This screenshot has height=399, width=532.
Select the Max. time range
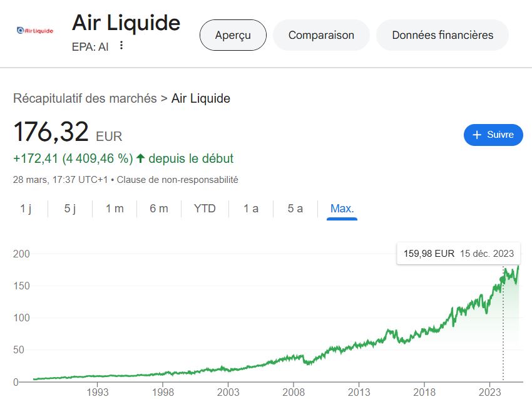tap(342, 209)
